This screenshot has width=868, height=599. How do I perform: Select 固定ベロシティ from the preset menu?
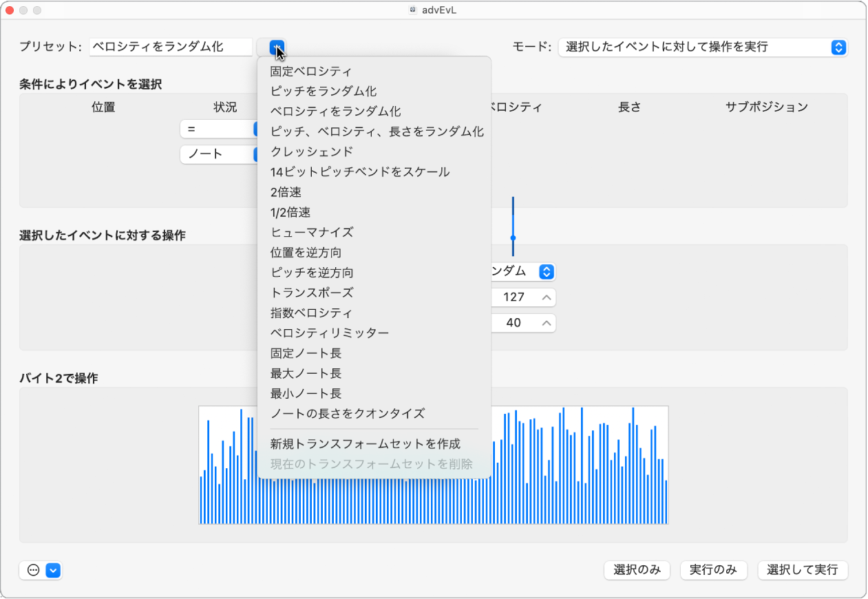click(x=311, y=70)
